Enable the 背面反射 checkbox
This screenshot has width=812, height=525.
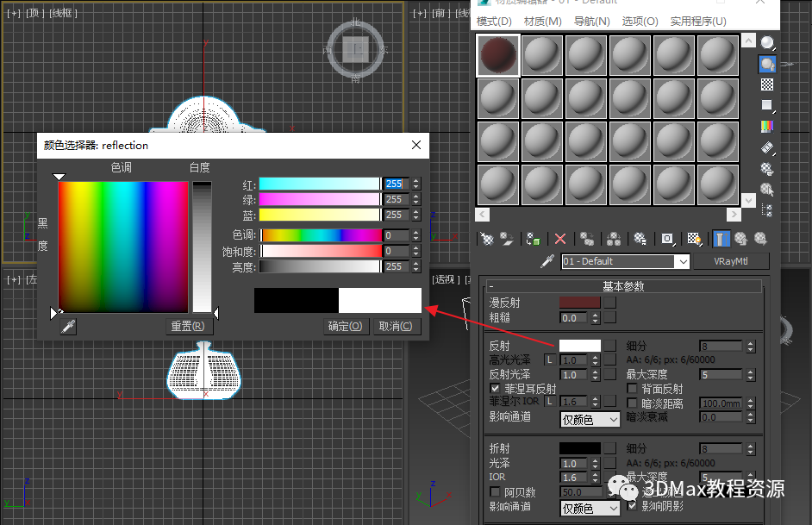point(634,389)
